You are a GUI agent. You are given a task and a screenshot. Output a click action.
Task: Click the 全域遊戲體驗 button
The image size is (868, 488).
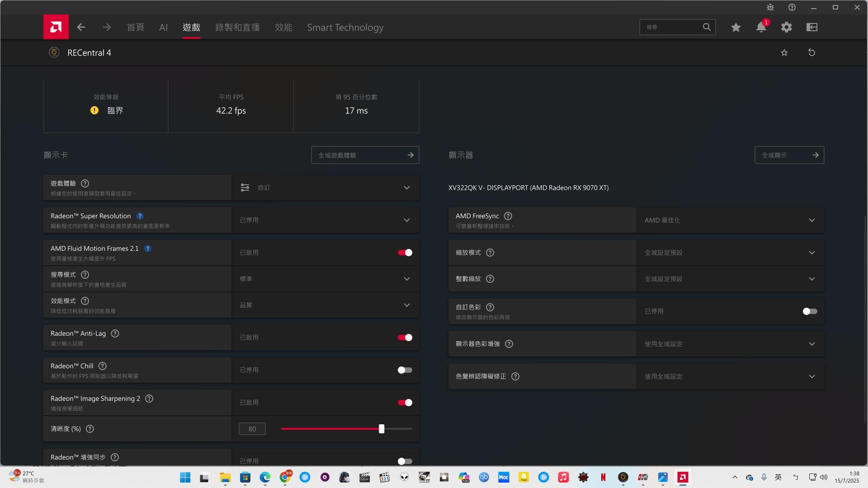(x=365, y=155)
